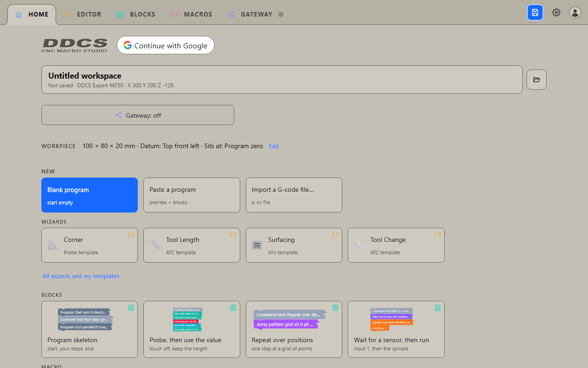Click the Tool Change wrench icon

pyautogui.click(x=360, y=245)
